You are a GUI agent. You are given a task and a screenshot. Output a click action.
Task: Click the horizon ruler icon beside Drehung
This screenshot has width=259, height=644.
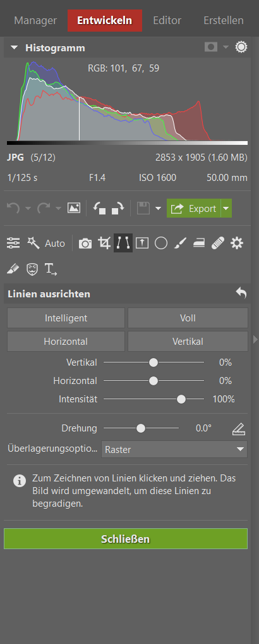tap(239, 429)
